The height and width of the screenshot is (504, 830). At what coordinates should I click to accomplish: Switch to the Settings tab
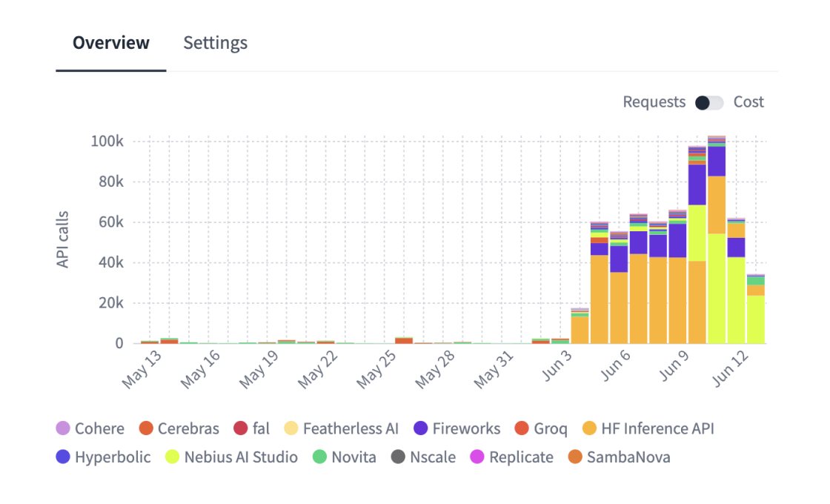click(x=215, y=43)
